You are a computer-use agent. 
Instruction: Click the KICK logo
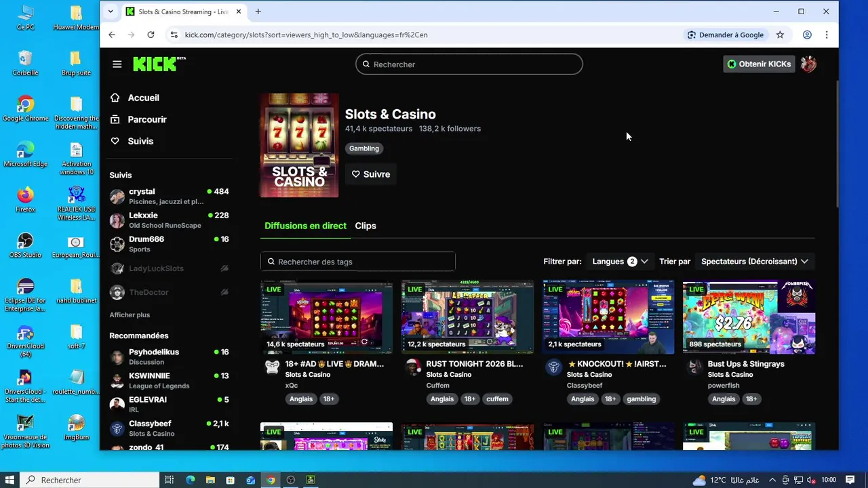click(159, 64)
